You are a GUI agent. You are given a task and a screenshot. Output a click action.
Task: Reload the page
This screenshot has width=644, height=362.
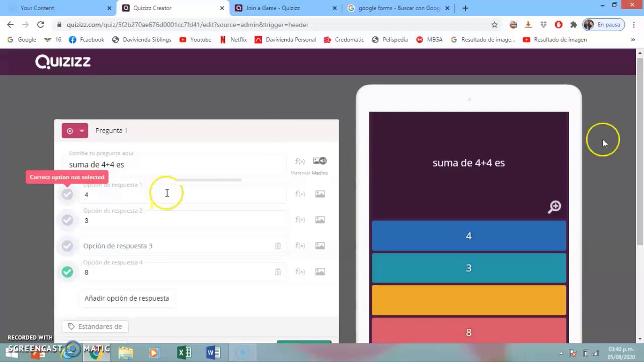tap(40, 25)
